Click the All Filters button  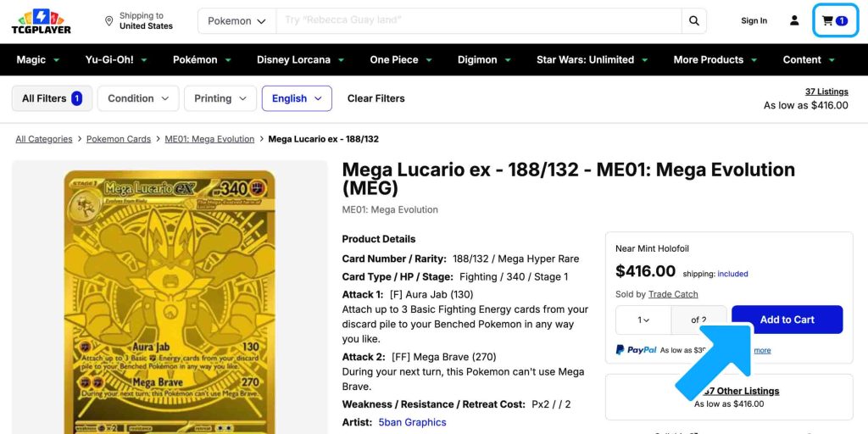point(52,98)
